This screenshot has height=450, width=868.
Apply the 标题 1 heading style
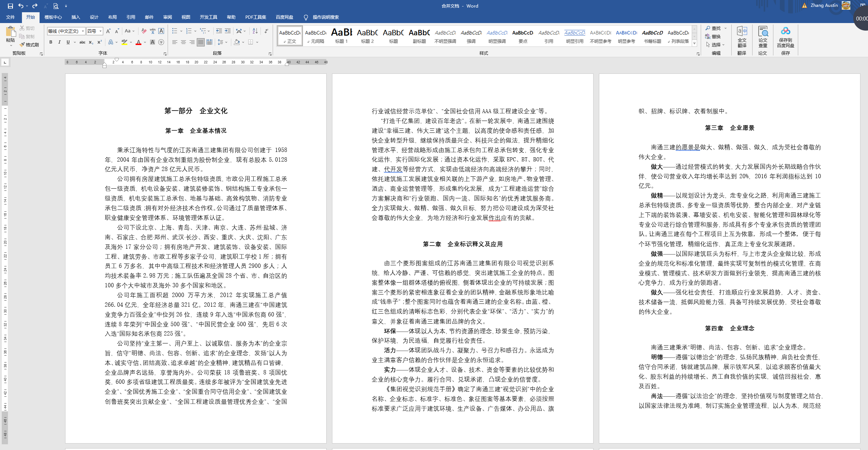(341, 35)
